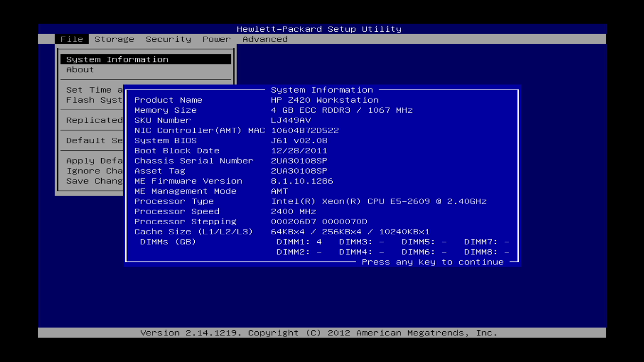Viewport: 644px width, 362px height.
Task: Click NIC Controller(AMT) MAC label
Action: 200,130
